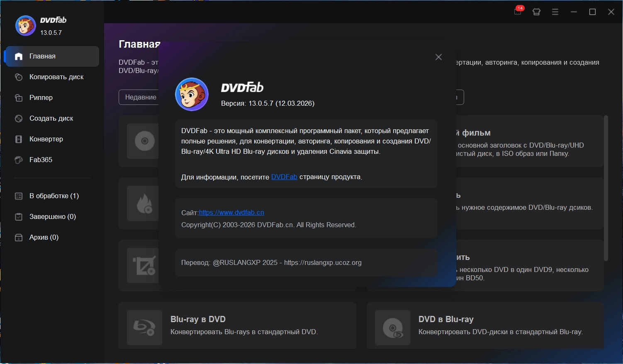Click the film strip Конвертер icon
The image size is (623, 364).
[19, 139]
